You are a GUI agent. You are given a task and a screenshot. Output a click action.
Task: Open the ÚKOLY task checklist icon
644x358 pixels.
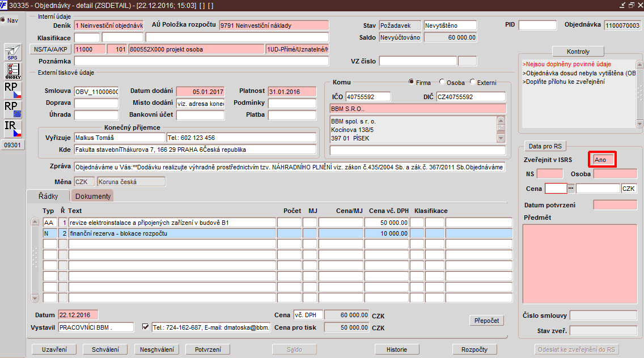coord(12,71)
